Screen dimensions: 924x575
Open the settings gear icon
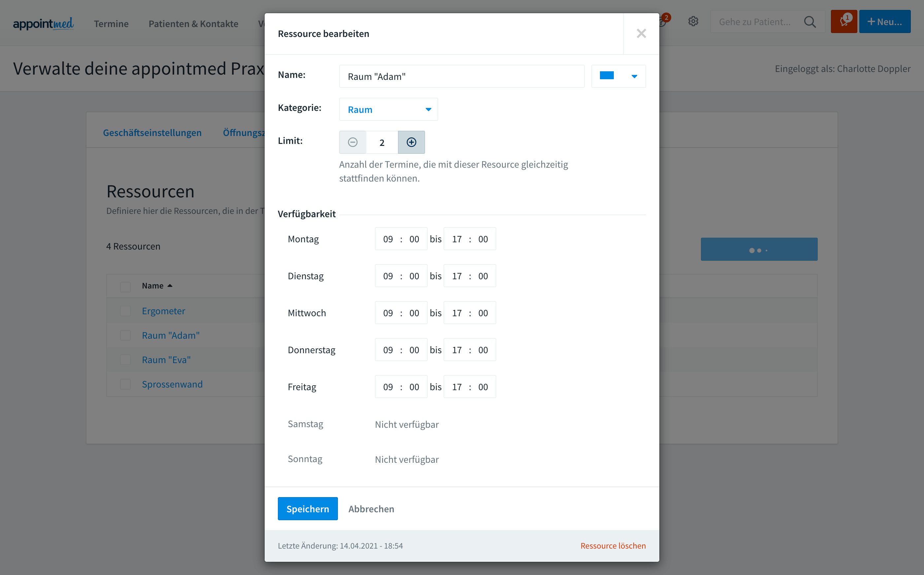coord(693,22)
